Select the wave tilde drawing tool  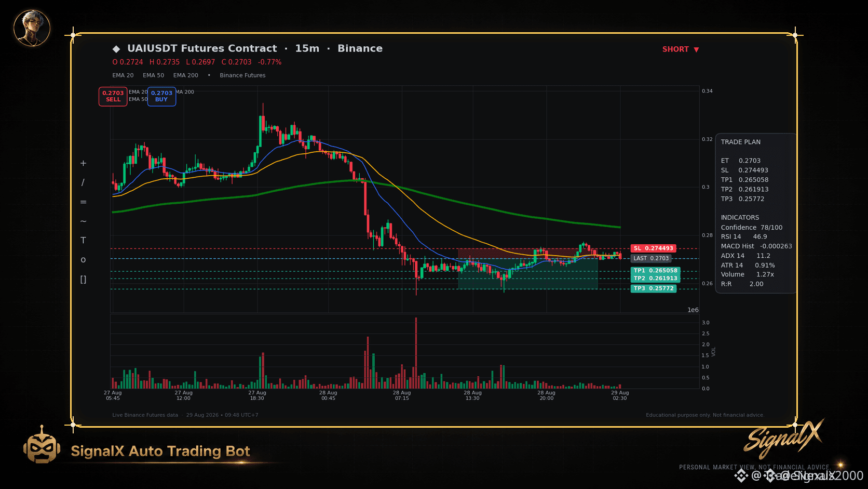[83, 221]
